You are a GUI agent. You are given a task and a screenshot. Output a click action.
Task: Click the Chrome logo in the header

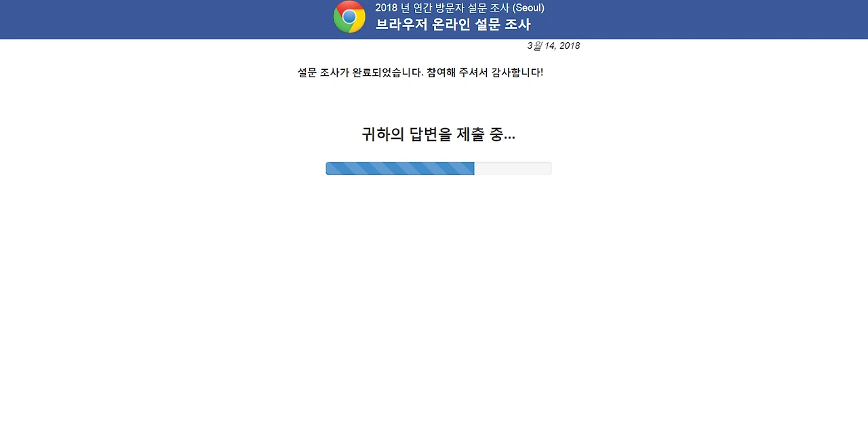349,17
